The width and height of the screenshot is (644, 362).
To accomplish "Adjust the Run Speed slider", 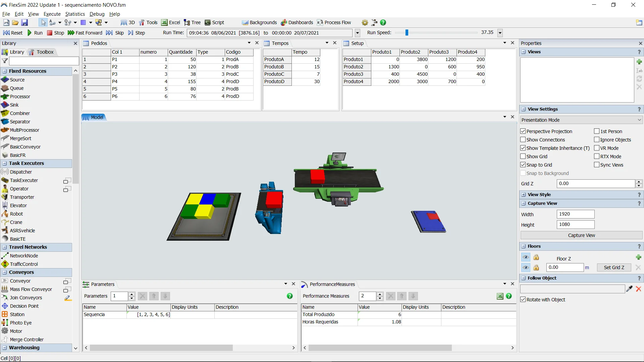I will (407, 33).
